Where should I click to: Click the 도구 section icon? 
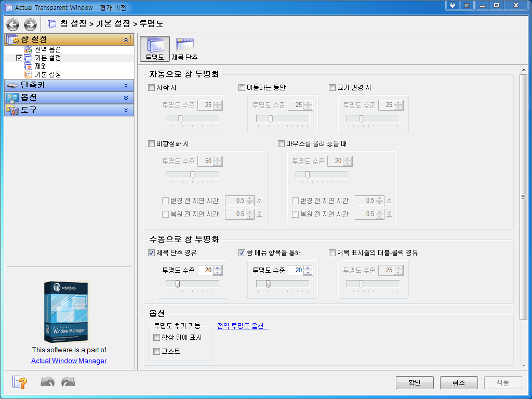coord(12,110)
